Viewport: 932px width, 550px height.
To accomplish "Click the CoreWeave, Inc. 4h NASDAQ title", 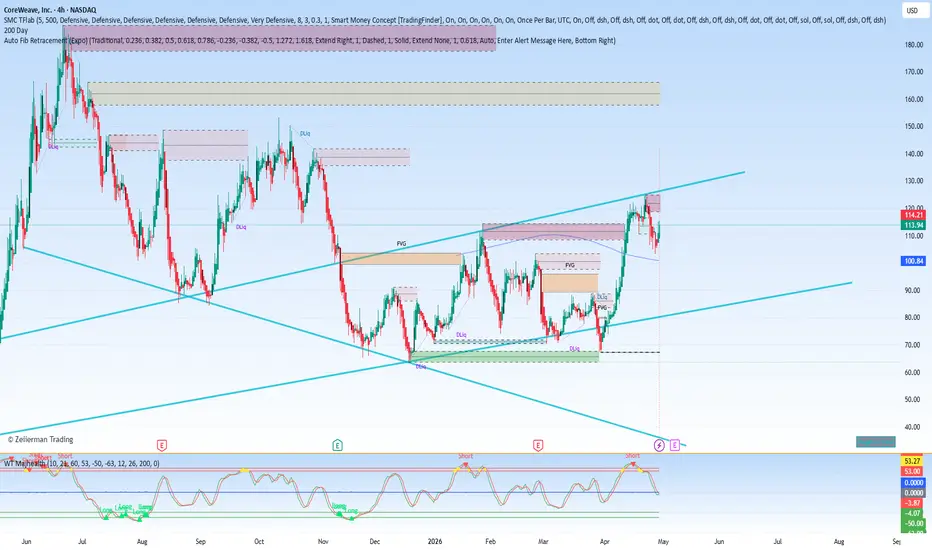I will [x=50, y=10].
